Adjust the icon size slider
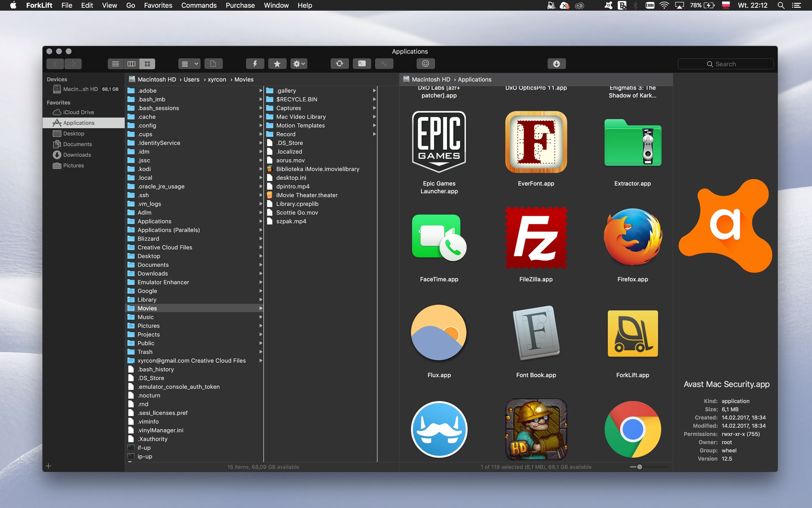Screen dimensions: 812x508 click(x=640, y=467)
